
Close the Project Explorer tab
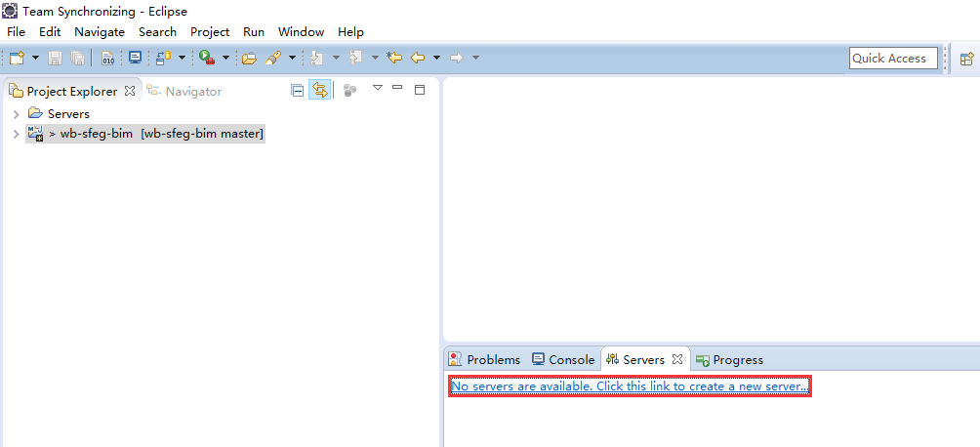click(x=130, y=91)
